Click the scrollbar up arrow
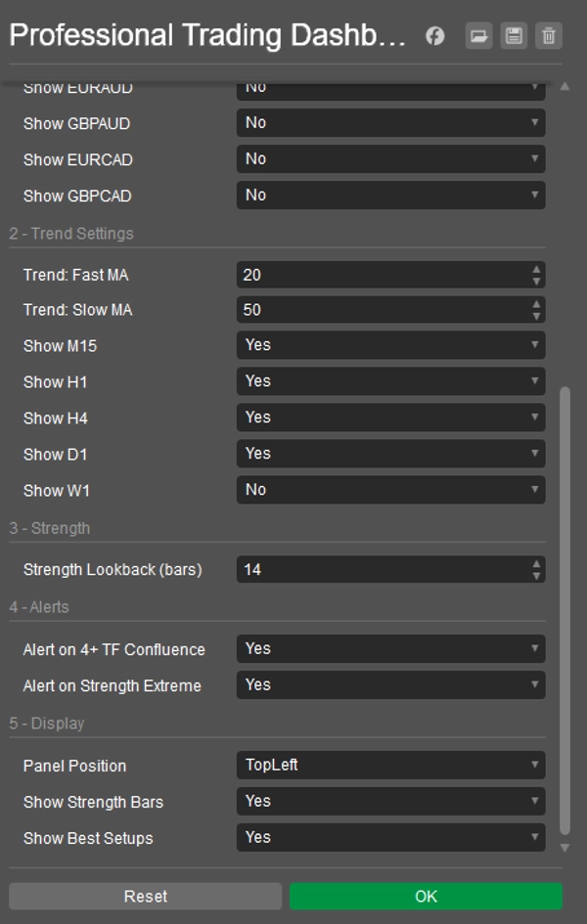 point(564,87)
